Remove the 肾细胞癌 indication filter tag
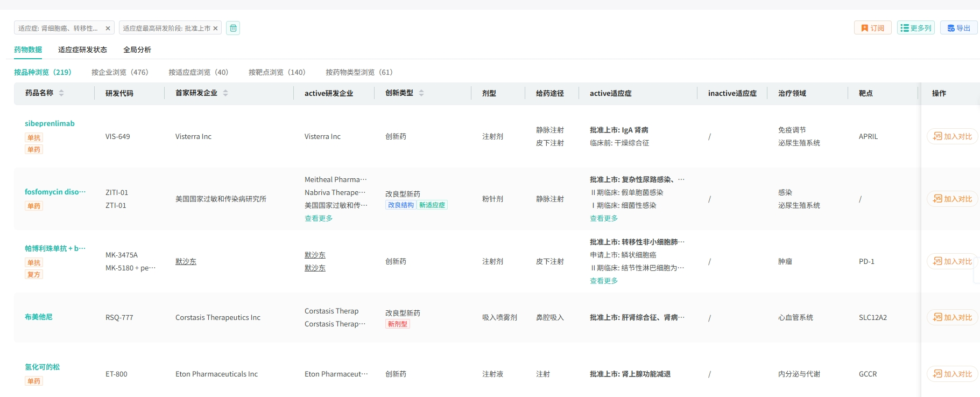 108,29
